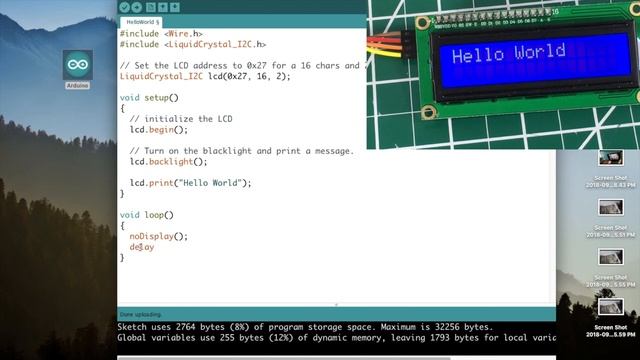Select the Screen Shot 5.55 PM desktop file
640x360 pixels.
pyautogui.click(x=611, y=268)
